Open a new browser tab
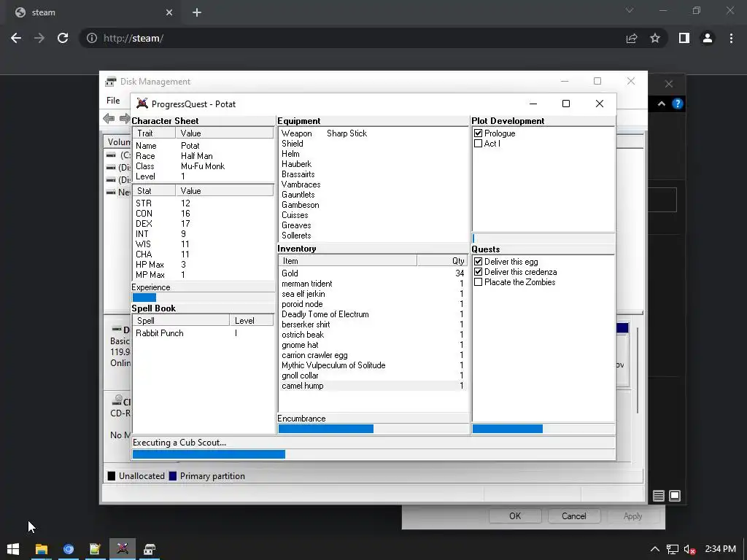This screenshot has width=747, height=560. click(x=197, y=12)
